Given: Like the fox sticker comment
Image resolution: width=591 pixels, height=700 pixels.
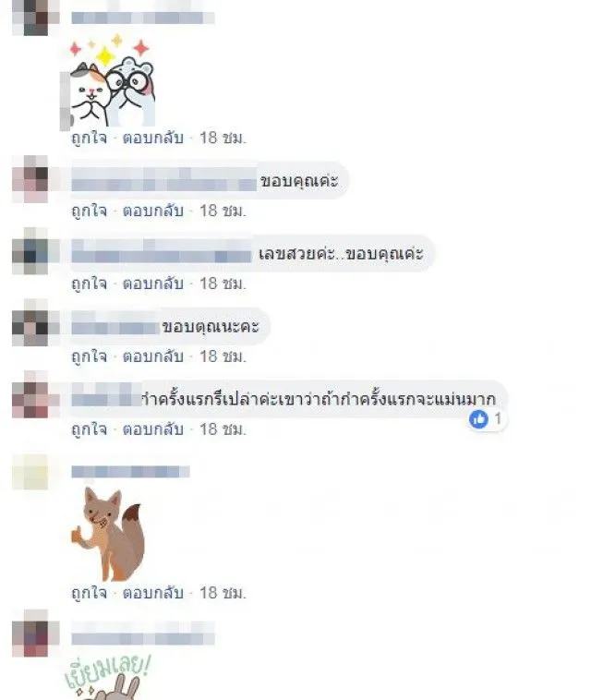Looking at the screenshot, I should (90, 592).
